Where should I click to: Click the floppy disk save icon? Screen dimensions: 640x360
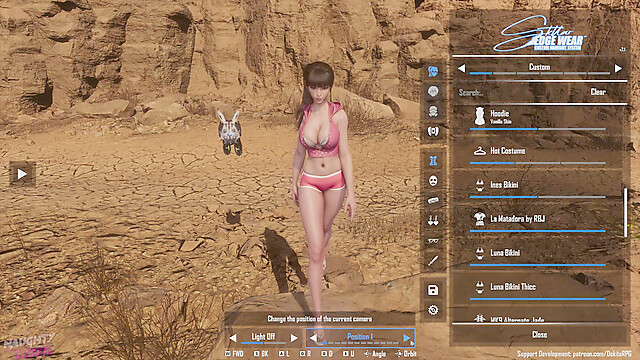[433, 290]
